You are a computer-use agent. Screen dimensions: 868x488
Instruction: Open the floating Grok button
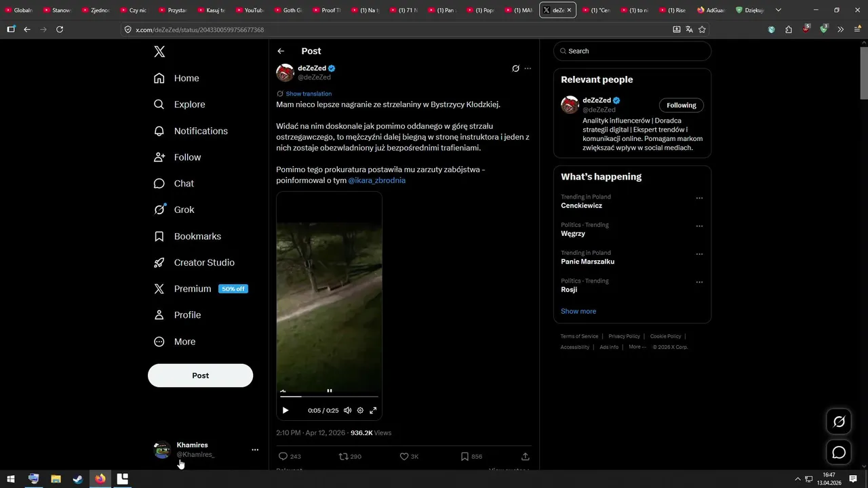(x=839, y=422)
